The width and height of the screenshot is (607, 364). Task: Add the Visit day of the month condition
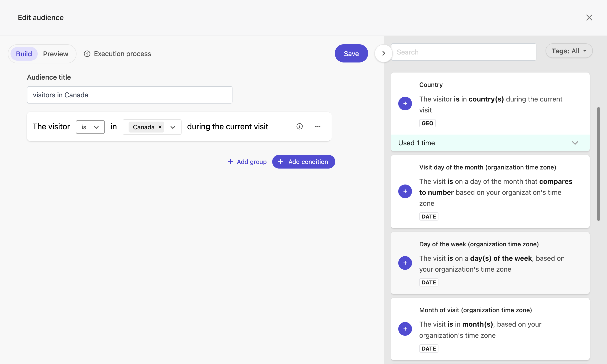click(405, 191)
